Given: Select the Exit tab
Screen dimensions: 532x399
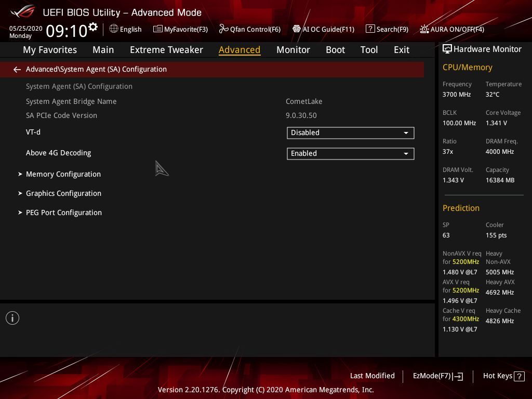Looking at the screenshot, I should click(402, 50).
